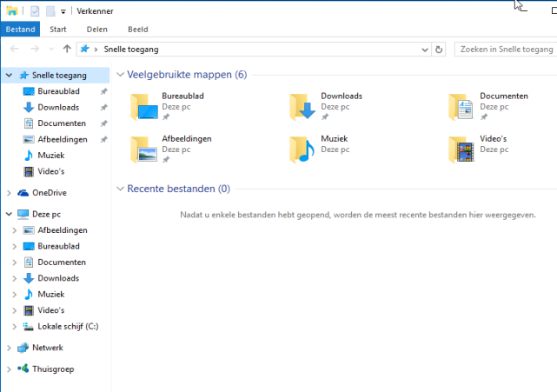Switch to the Delen ribbon tab
Image resolution: width=557 pixels, height=392 pixels.
point(96,29)
